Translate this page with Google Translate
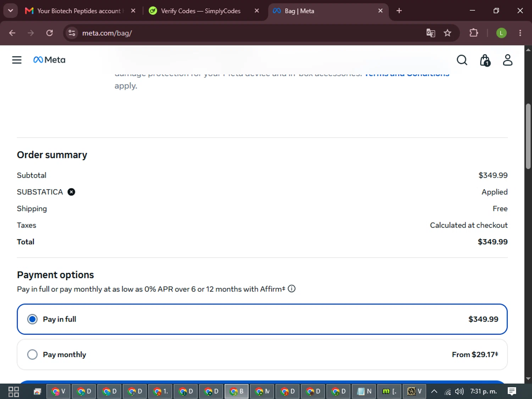The image size is (532, 399). pyautogui.click(x=431, y=33)
